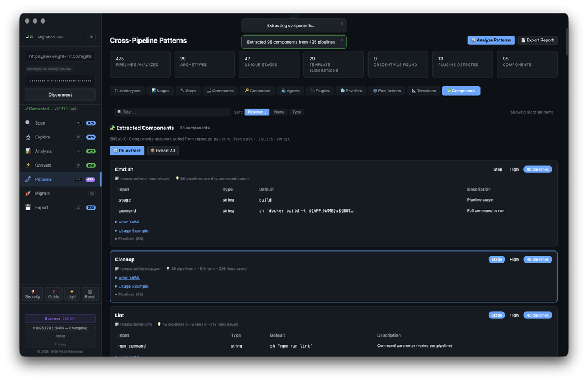Sort by Name

[279, 112]
